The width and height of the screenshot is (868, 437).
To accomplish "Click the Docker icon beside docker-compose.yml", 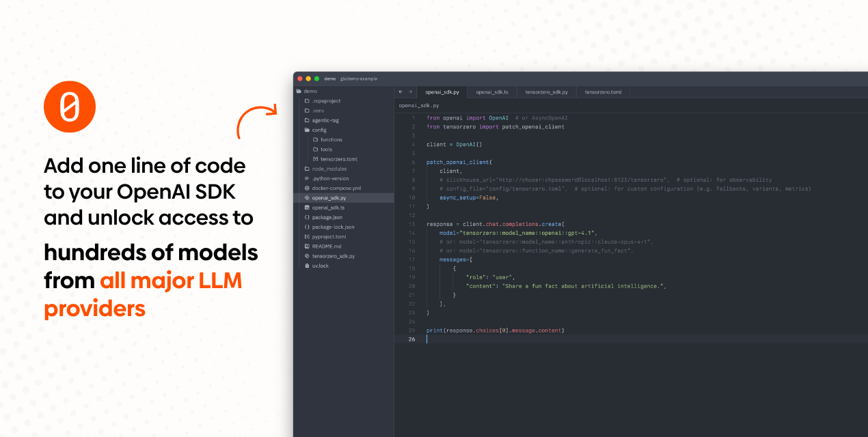I will (307, 188).
